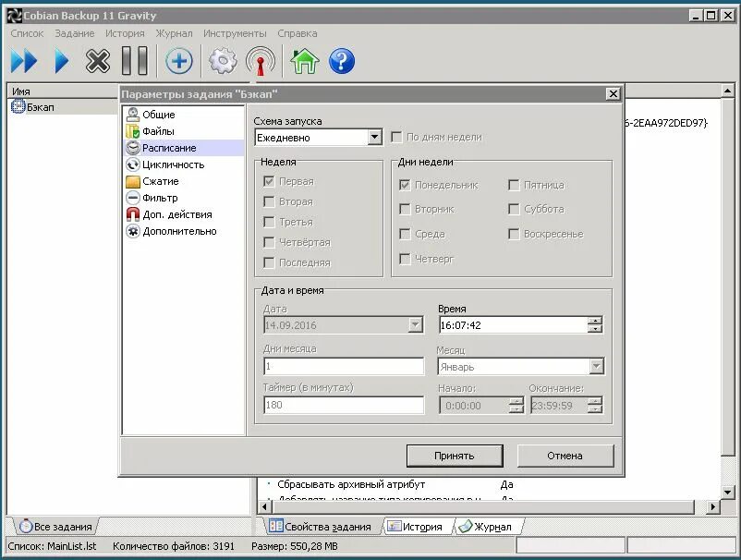This screenshot has height=560, width=741.
Task: Click the Начало time spinner
Action: coord(516,406)
